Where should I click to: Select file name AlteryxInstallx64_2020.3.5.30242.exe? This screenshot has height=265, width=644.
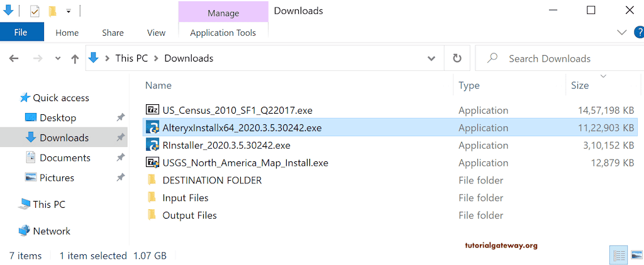[x=242, y=128]
